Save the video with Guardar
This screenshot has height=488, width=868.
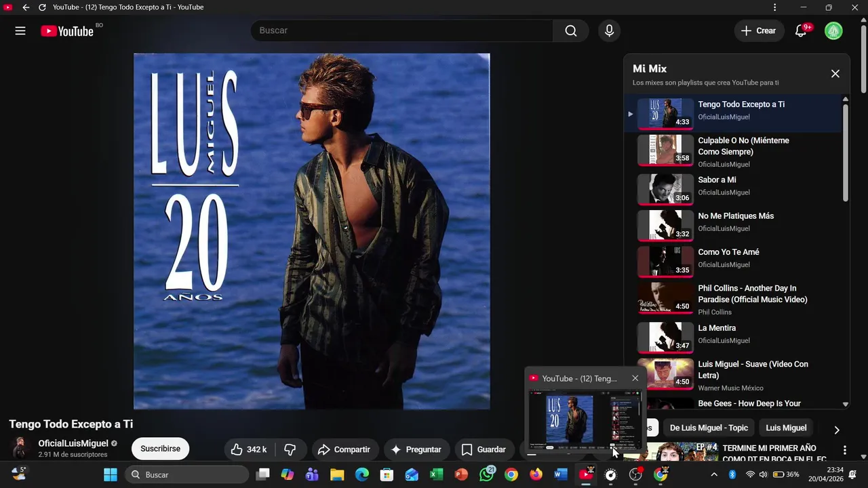(484, 449)
